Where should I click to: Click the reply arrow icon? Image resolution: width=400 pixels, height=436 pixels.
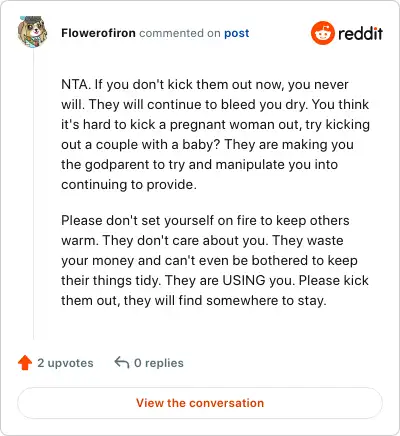point(122,362)
